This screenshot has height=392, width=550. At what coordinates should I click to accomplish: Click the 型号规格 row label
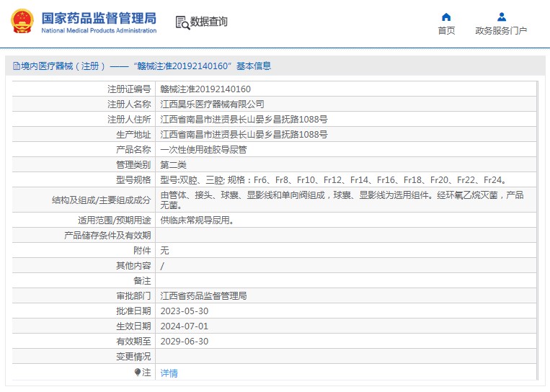[133, 180]
